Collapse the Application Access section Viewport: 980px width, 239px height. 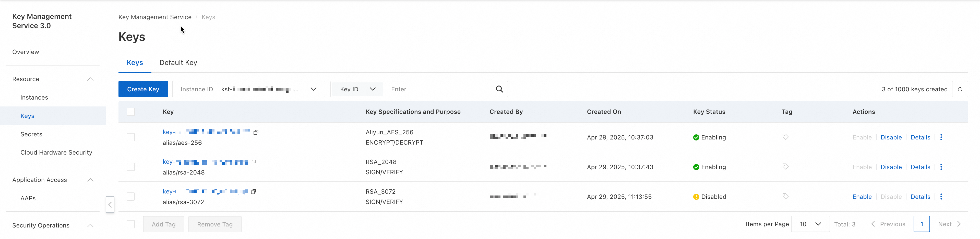(90, 180)
